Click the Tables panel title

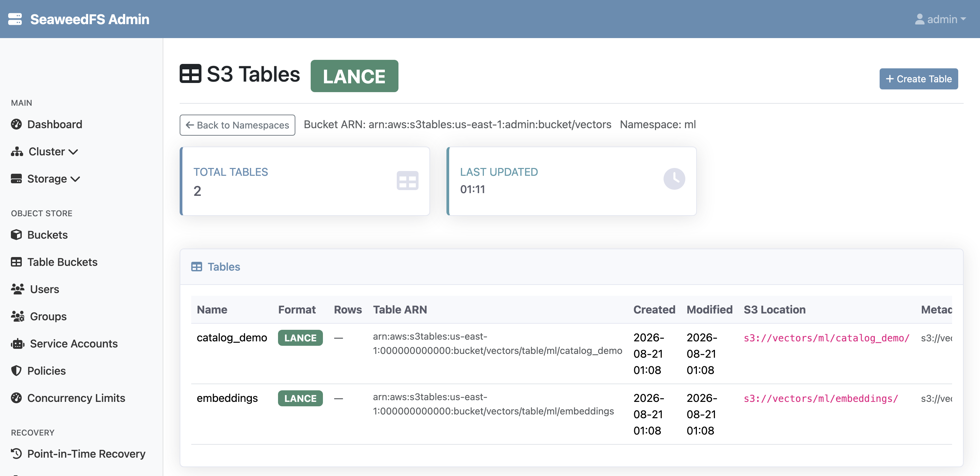point(224,267)
